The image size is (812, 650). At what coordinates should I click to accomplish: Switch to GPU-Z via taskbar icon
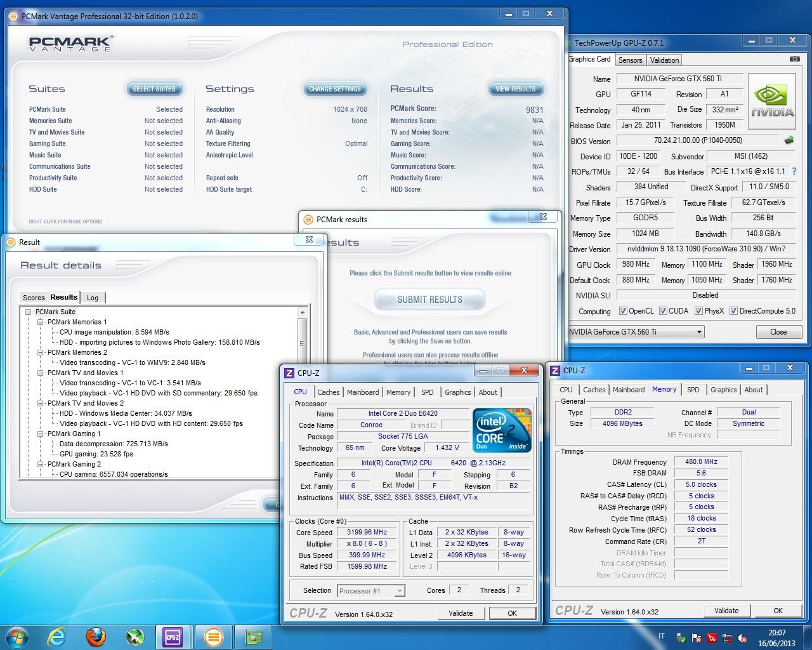coord(253,636)
